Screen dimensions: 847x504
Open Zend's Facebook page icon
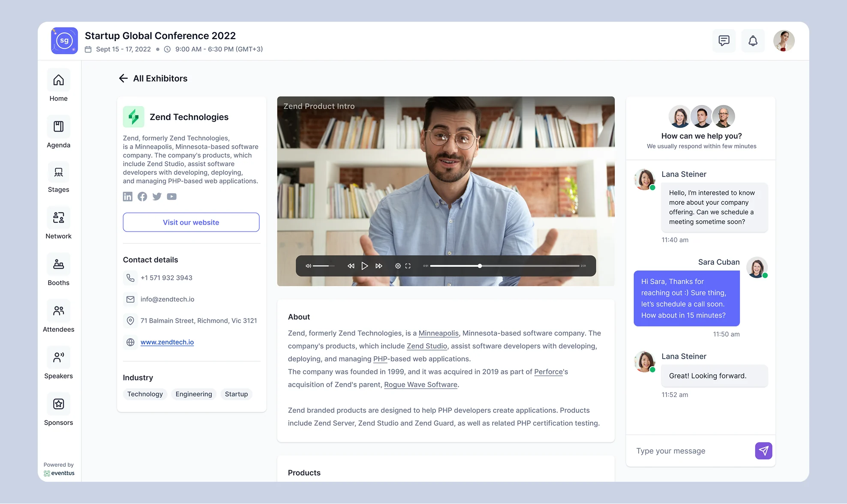(142, 196)
